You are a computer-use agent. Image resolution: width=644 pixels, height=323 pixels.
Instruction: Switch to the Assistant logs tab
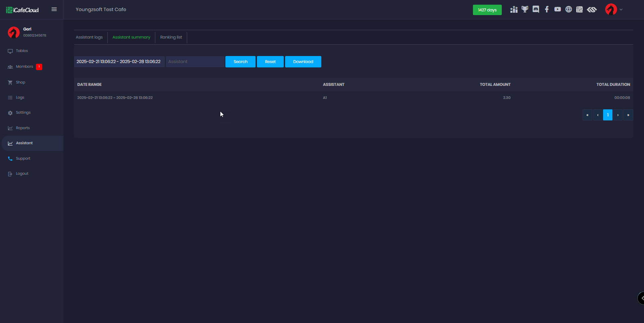point(89,37)
